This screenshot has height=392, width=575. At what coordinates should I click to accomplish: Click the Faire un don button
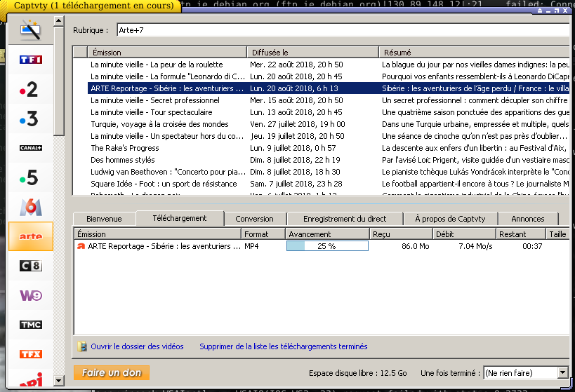(x=112, y=372)
